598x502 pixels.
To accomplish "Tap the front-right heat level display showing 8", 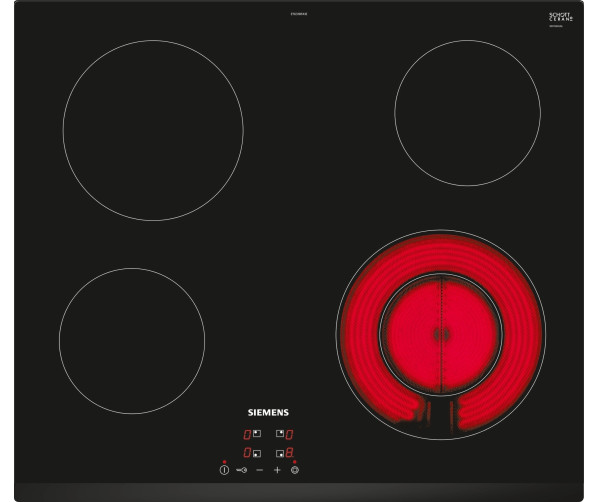I will (289, 453).
